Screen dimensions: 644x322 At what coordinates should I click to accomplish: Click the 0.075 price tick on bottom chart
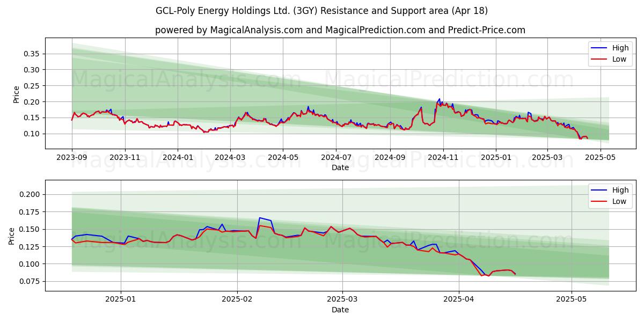(x=31, y=281)
